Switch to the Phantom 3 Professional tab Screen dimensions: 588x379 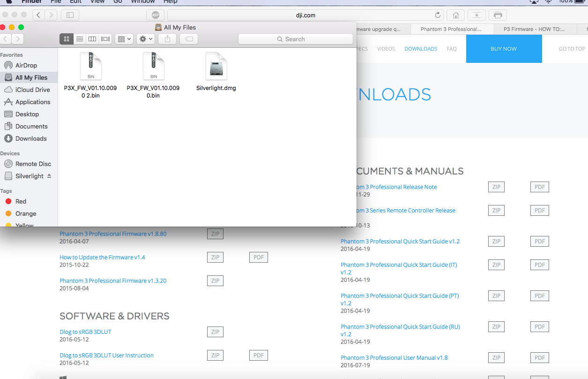tap(452, 29)
